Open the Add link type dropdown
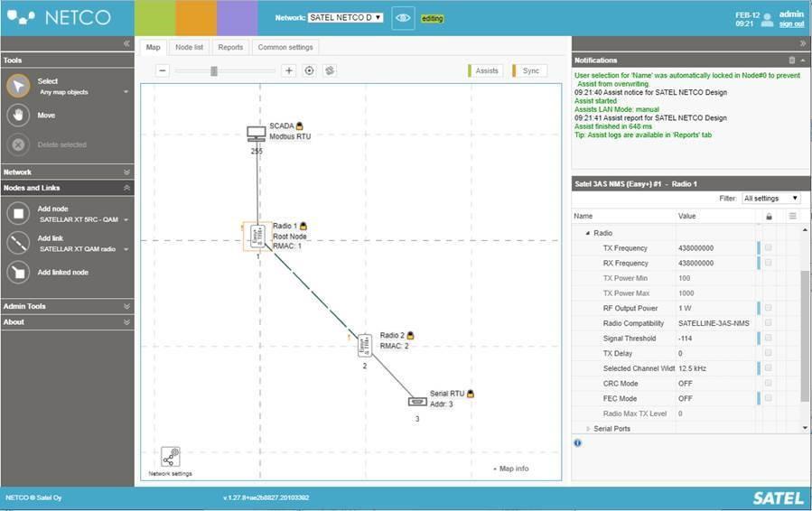The width and height of the screenshot is (812, 511). click(x=126, y=249)
